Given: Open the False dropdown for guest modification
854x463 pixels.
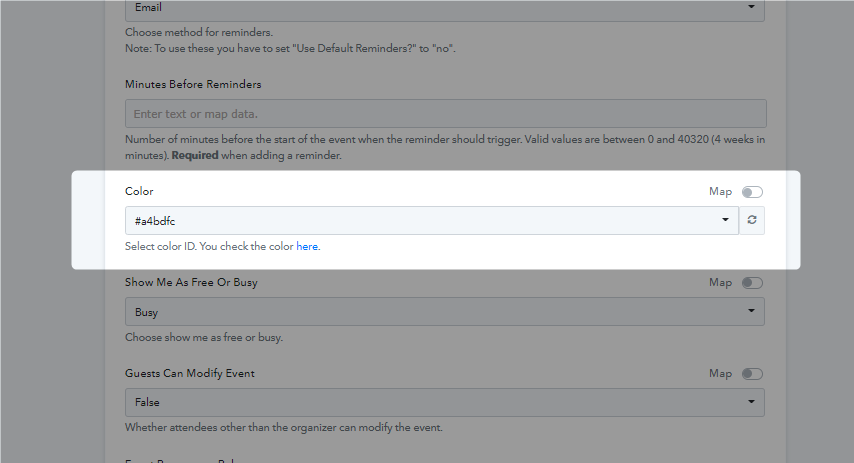Looking at the screenshot, I should (445, 403).
